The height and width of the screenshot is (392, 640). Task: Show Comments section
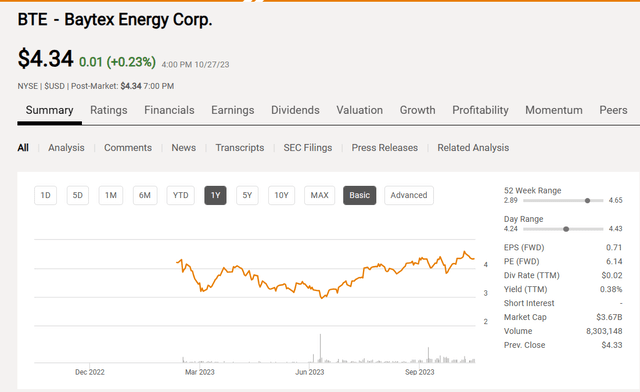point(128,148)
